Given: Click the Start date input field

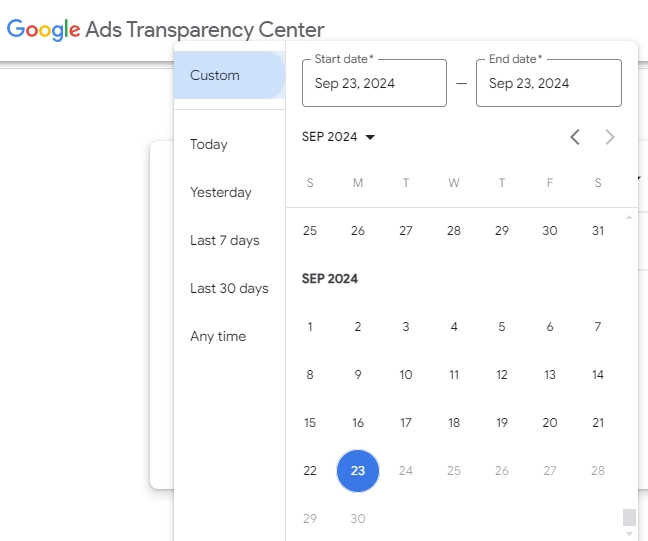Looking at the screenshot, I should 374,83.
